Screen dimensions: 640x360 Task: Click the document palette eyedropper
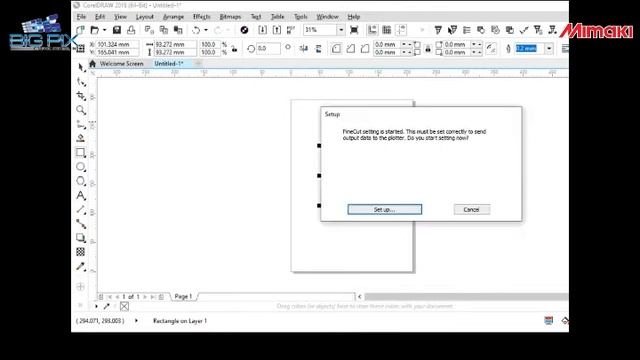click(x=107, y=306)
